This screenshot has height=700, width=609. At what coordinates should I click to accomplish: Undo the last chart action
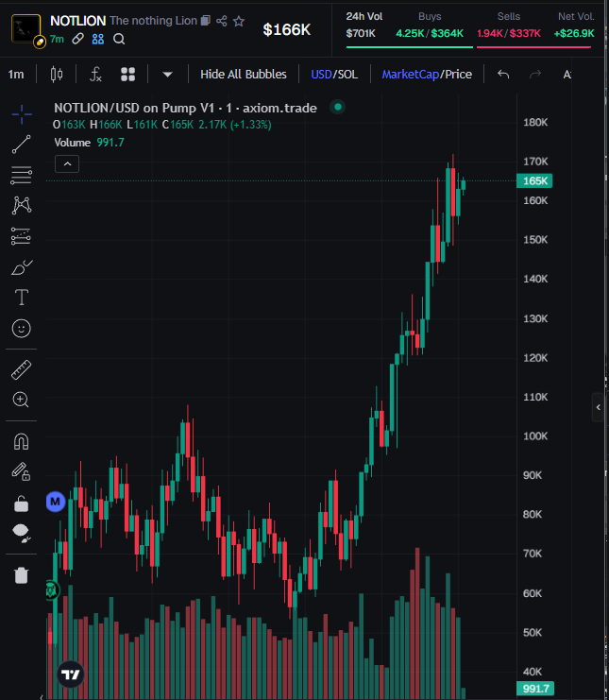(x=503, y=74)
